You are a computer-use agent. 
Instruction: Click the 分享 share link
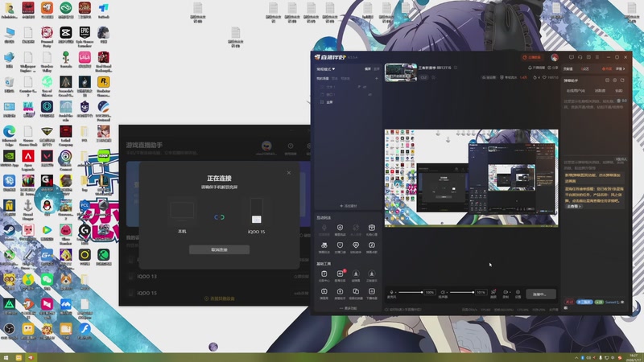[553, 68]
